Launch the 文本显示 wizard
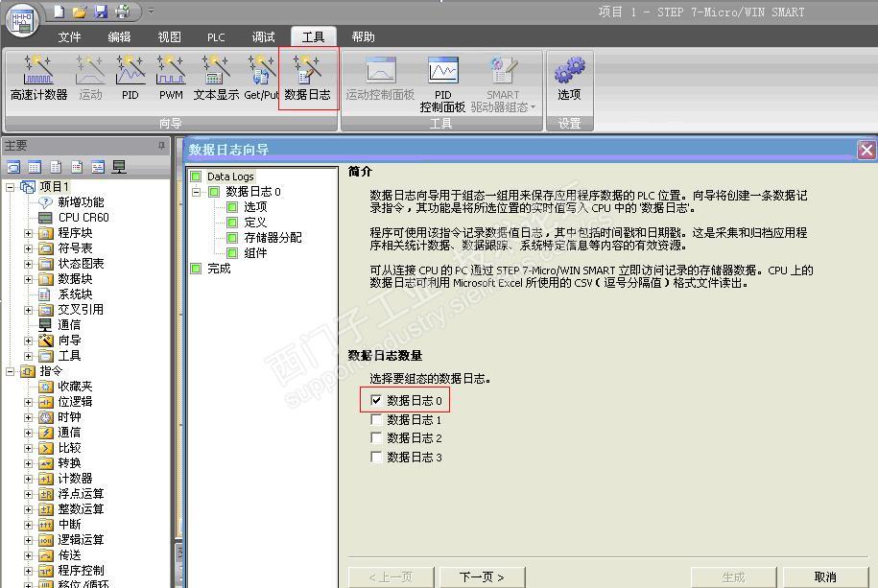This screenshot has width=878, height=588. click(x=216, y=79)
